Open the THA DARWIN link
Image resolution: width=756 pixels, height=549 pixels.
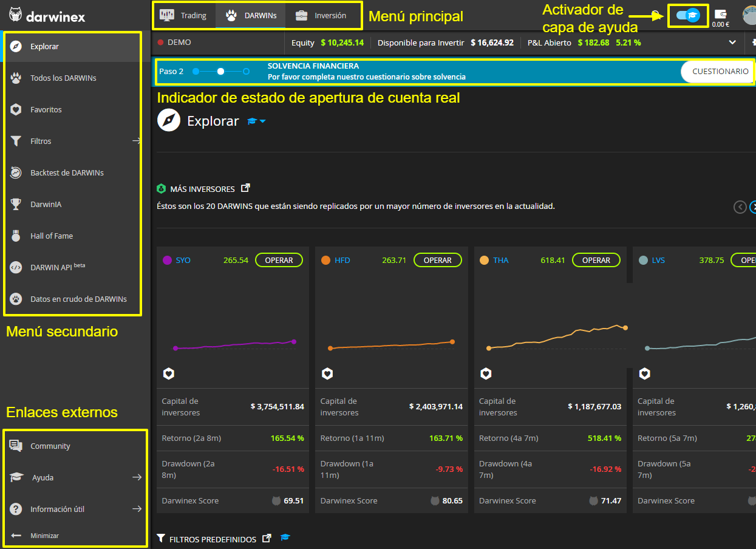[500, 260]
